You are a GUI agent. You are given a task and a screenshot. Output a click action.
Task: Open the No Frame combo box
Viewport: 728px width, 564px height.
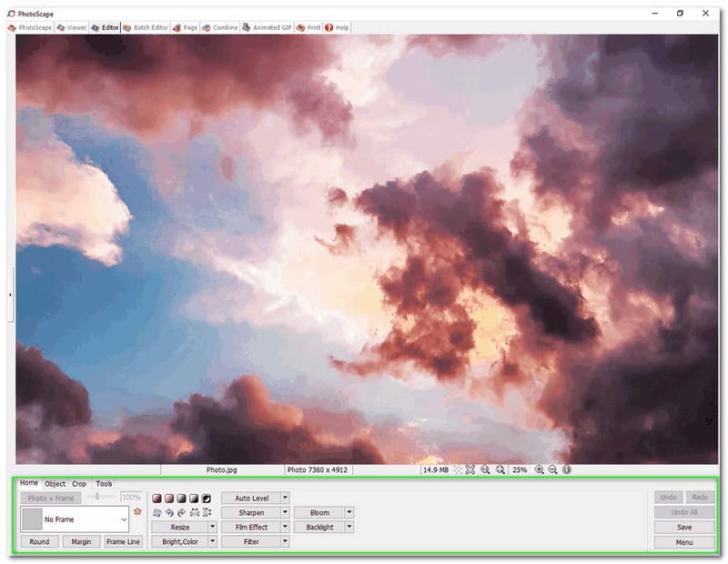pyautogui.click(x=76, y=519)
